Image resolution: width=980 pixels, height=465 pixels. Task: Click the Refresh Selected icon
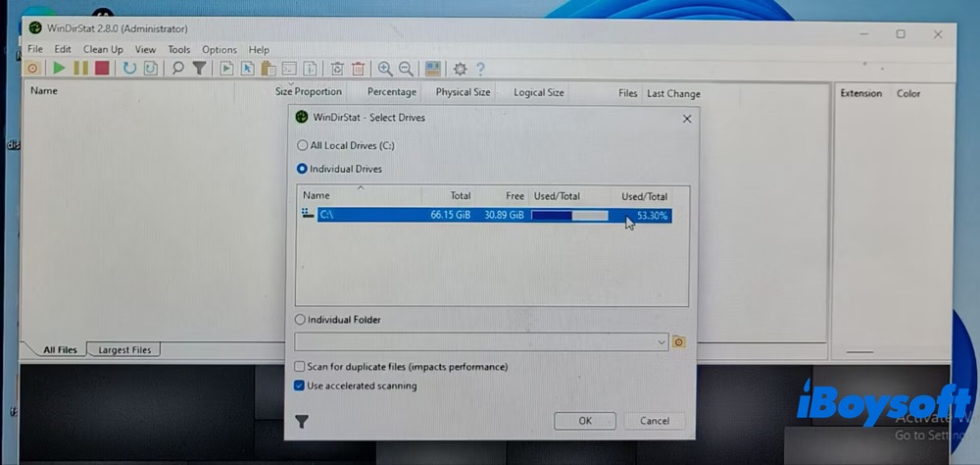click(151, 69)
